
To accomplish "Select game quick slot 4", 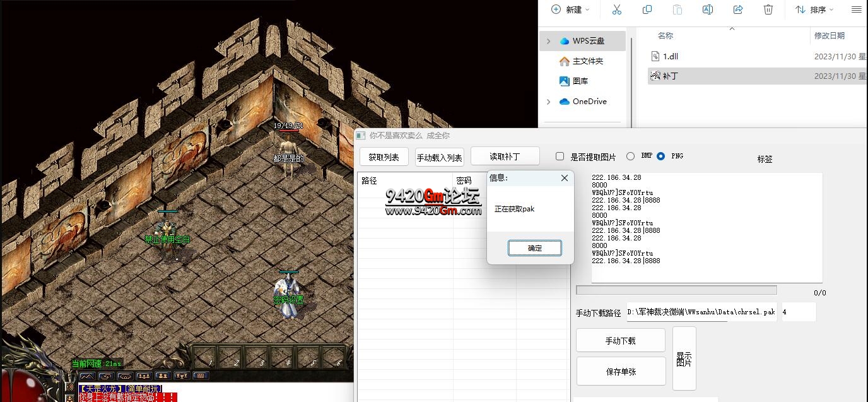I will (282, 357).
